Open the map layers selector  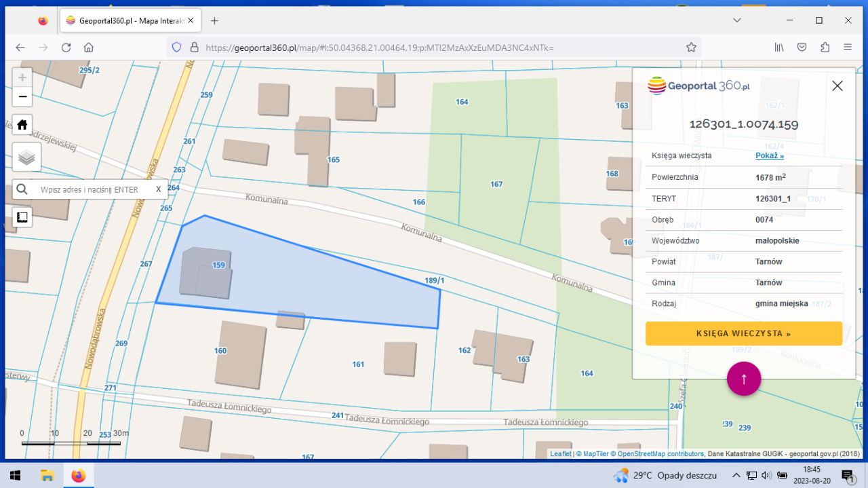[26, 157]
